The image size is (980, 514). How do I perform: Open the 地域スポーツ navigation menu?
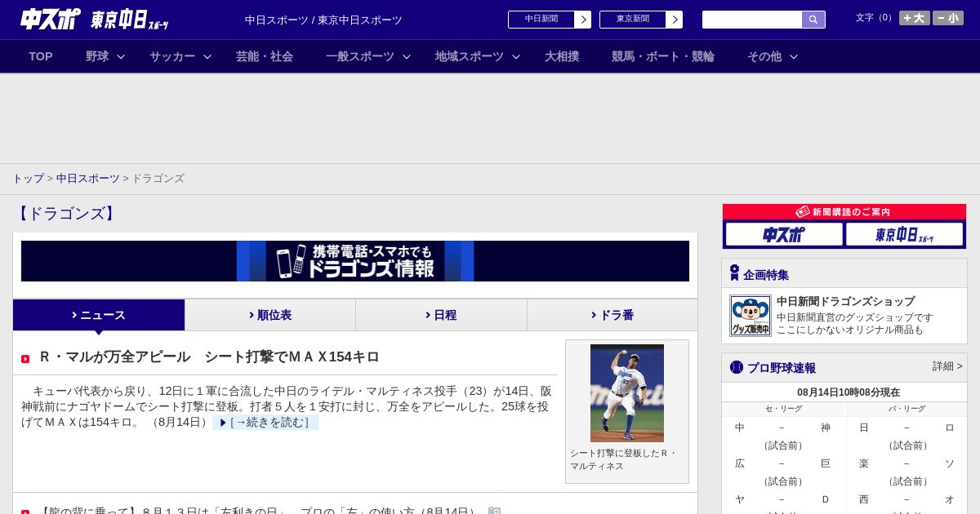click(470, 56)
